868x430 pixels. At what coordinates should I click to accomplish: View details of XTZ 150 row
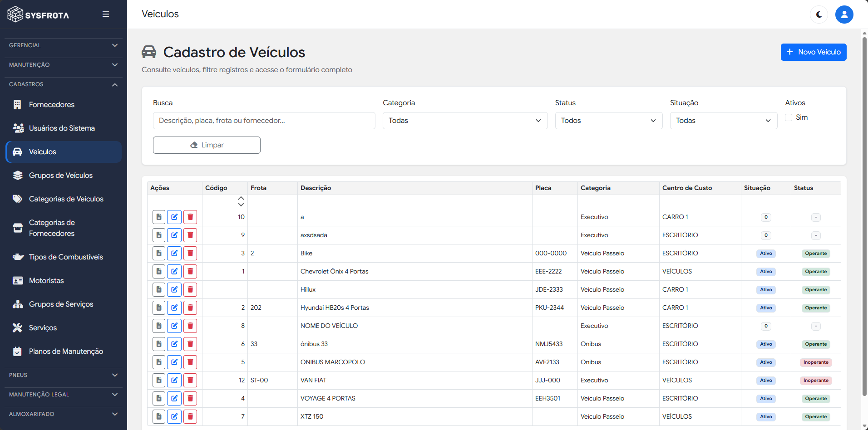point(159,417)
